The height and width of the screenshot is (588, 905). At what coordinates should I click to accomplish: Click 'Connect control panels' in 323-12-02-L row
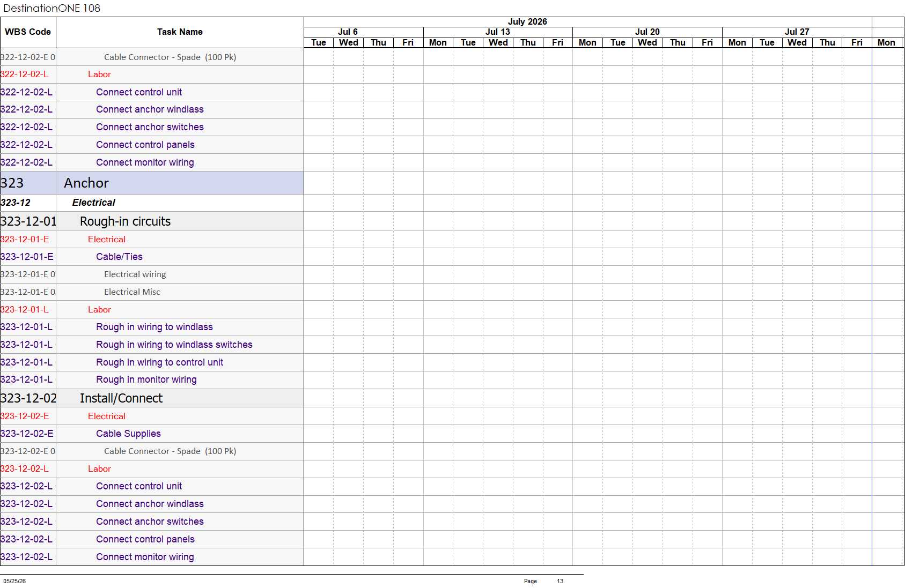[145, 539]
